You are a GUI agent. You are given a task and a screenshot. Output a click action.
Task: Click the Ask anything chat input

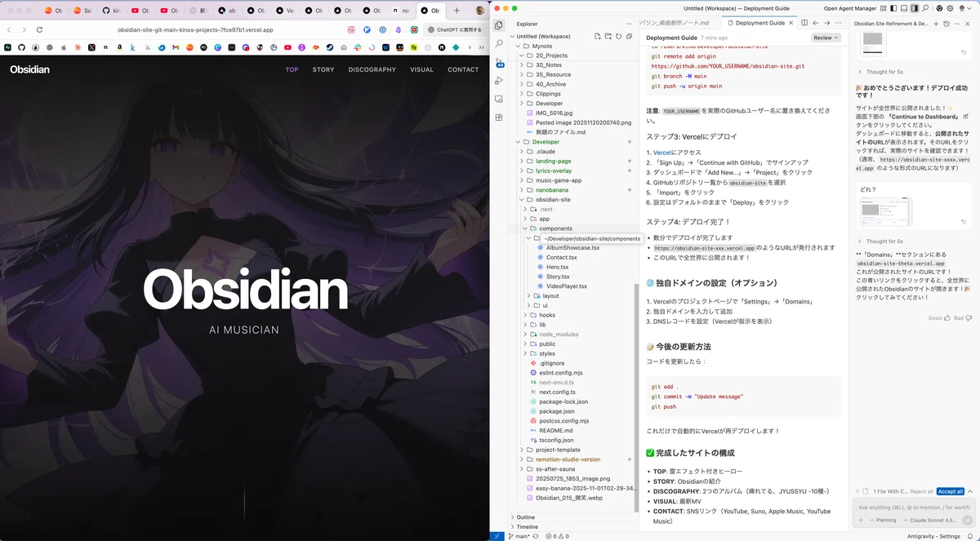click(914, 507)
